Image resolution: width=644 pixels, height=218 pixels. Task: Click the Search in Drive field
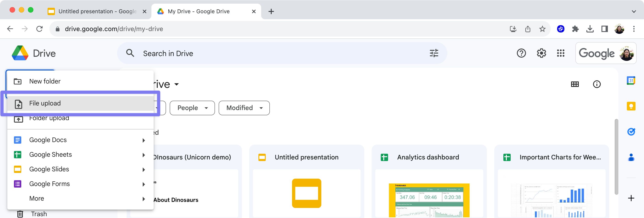click(282, 53)
